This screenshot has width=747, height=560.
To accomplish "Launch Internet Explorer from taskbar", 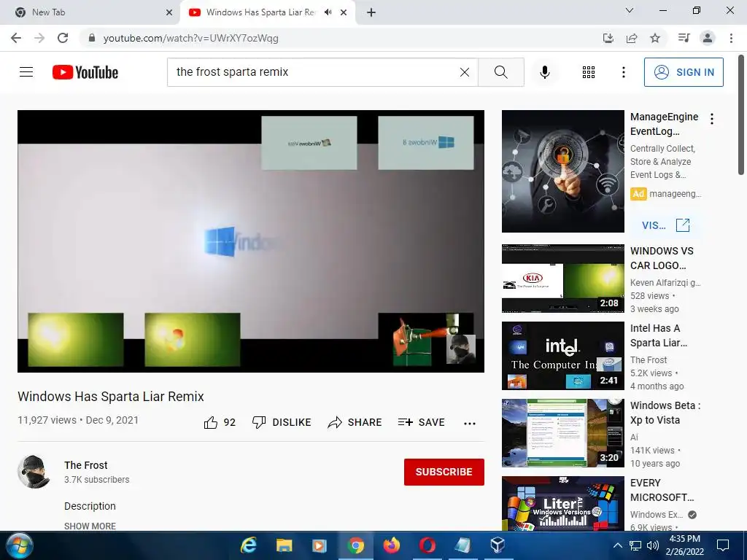I will [x=248, y=545].
